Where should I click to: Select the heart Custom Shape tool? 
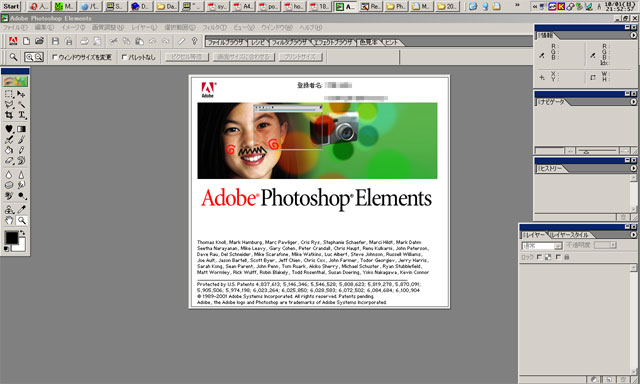coord(9,129)
